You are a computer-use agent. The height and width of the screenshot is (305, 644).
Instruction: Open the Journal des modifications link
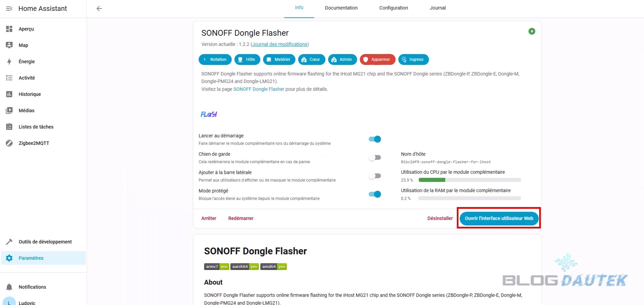(279, 44)
